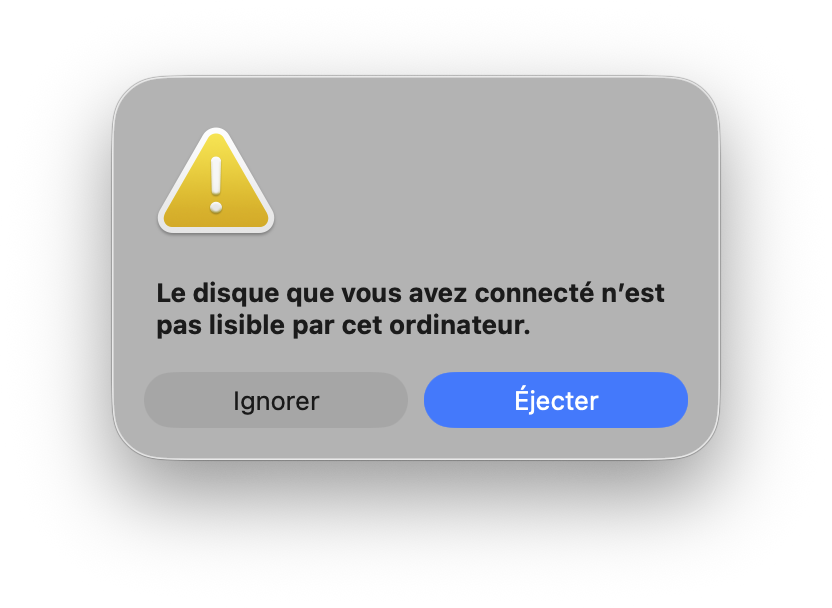832x608 pixels.
Task: Click the caution alert icon above the message
Action: 216,181
